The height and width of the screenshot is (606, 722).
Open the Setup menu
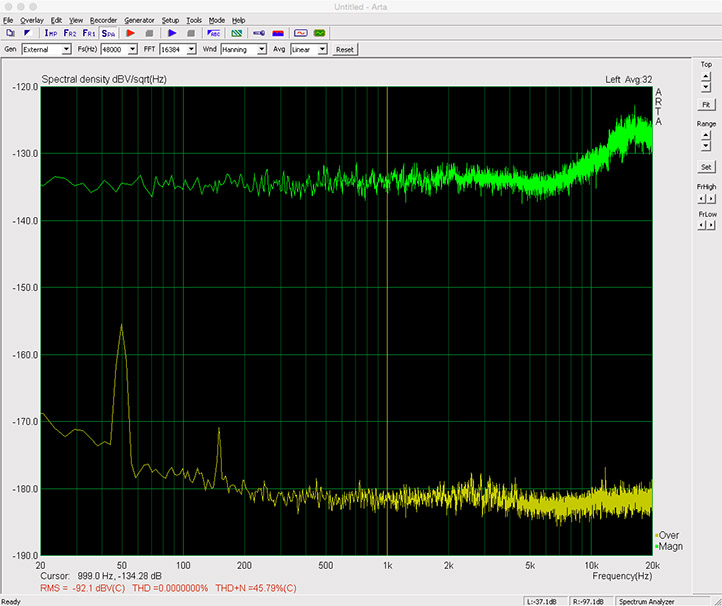coord(170,20)
